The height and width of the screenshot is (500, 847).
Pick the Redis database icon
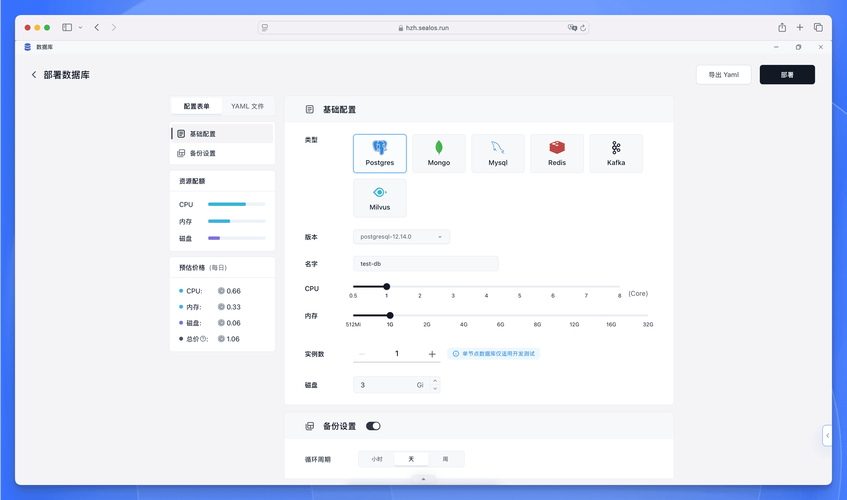557,153
